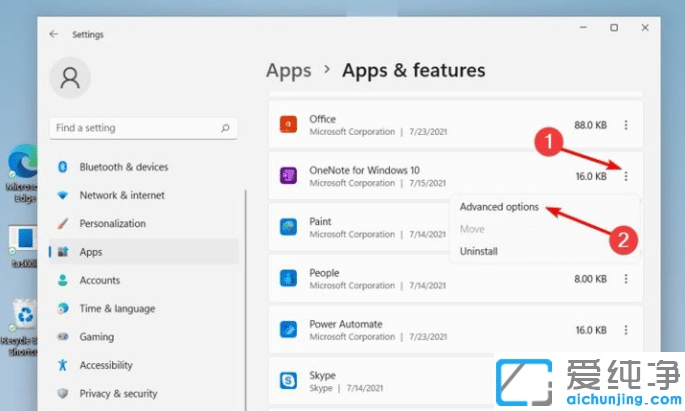685x411 pixels.
Task: Click the user profile avatar
Action: point(70,77)
